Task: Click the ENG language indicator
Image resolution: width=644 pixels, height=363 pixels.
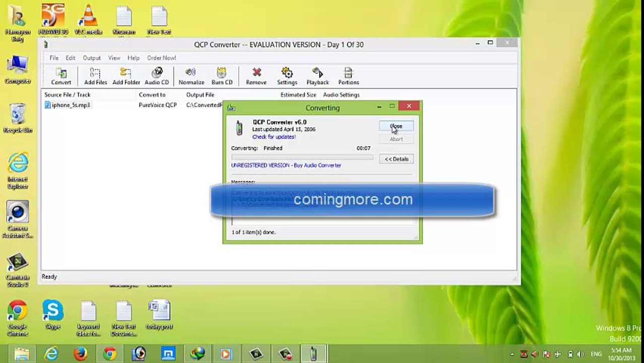Action: click(x=596, y=354)
